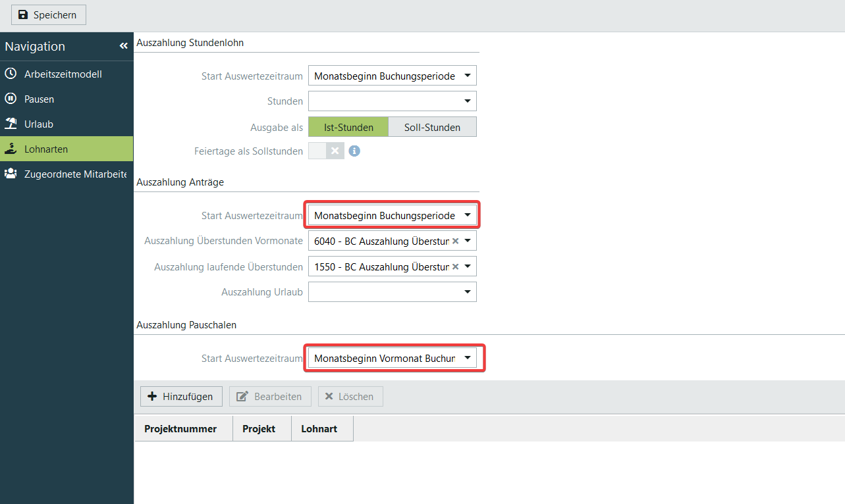Collapse the Navigation sidebar with double chevron

[x=123, y=46]
